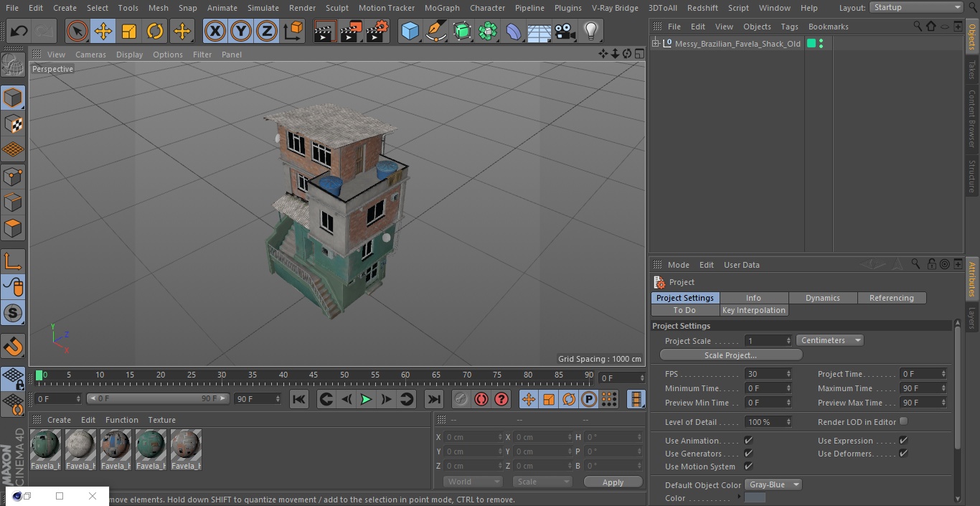Toggle visibility dots for Favela Shack object
Screen dimensions: 980x506
click(x=821, y=44)
